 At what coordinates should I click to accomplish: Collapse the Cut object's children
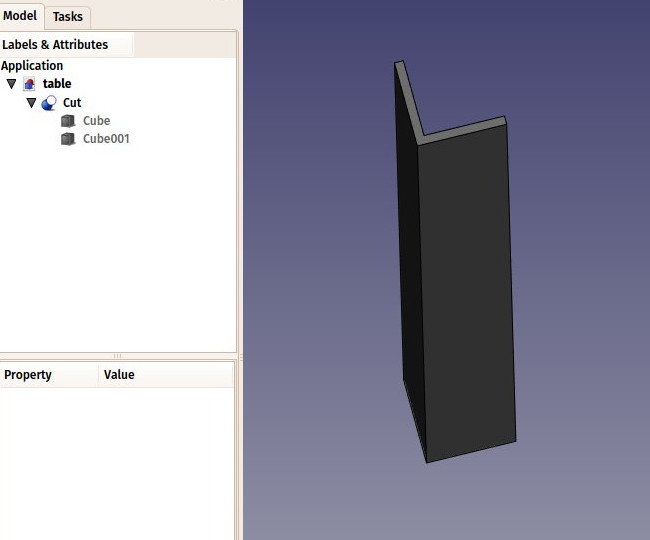31,103
